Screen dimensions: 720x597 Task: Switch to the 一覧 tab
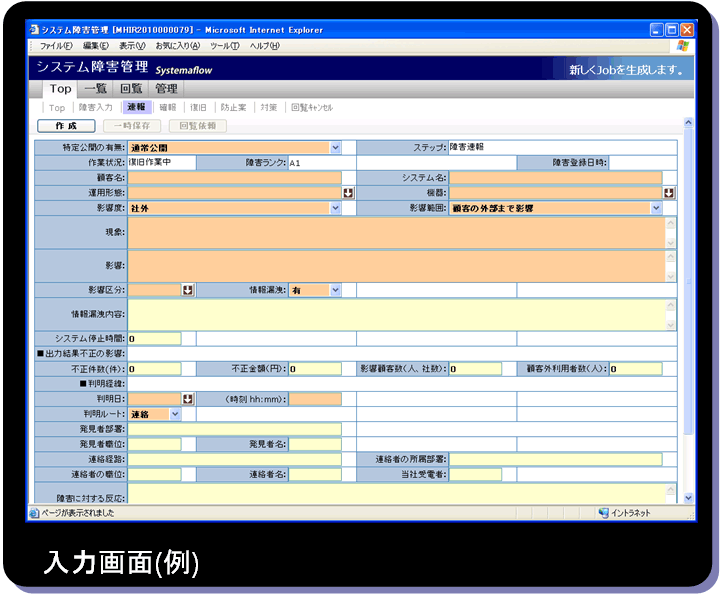(96, 89)
